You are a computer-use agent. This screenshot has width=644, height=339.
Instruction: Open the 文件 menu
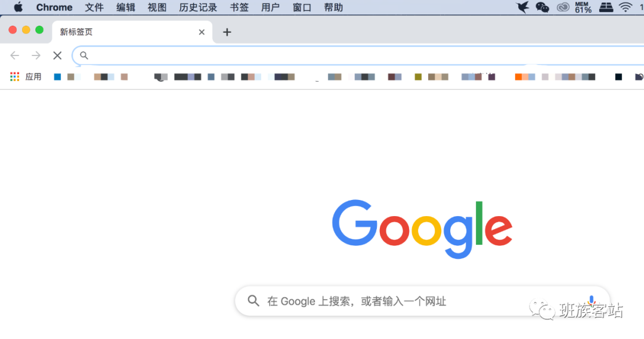coord(94,7)
